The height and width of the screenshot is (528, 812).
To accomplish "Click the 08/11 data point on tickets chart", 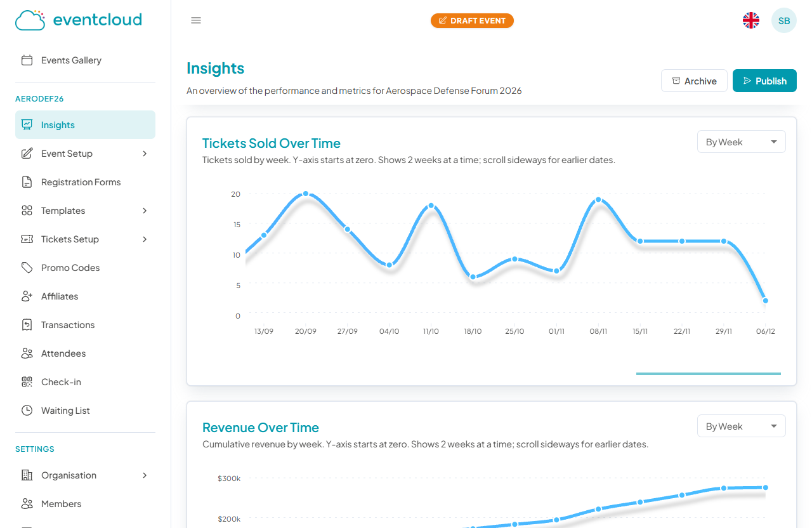I will [x=598, y=200].
